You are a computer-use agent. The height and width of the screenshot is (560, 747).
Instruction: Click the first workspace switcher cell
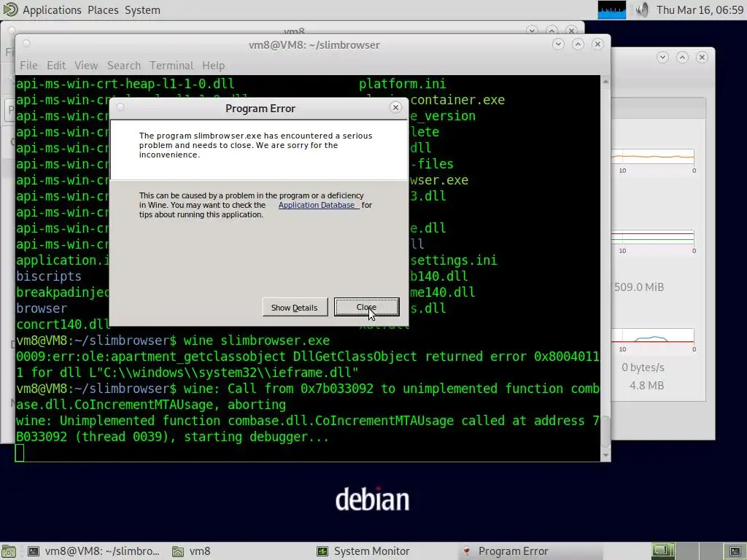(663, 551)
